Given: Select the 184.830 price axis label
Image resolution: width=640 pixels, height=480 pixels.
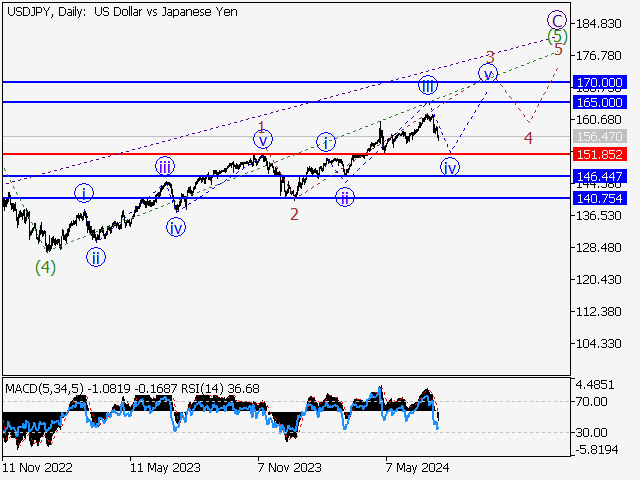Looking at the screenshot, I should [598, 24].
